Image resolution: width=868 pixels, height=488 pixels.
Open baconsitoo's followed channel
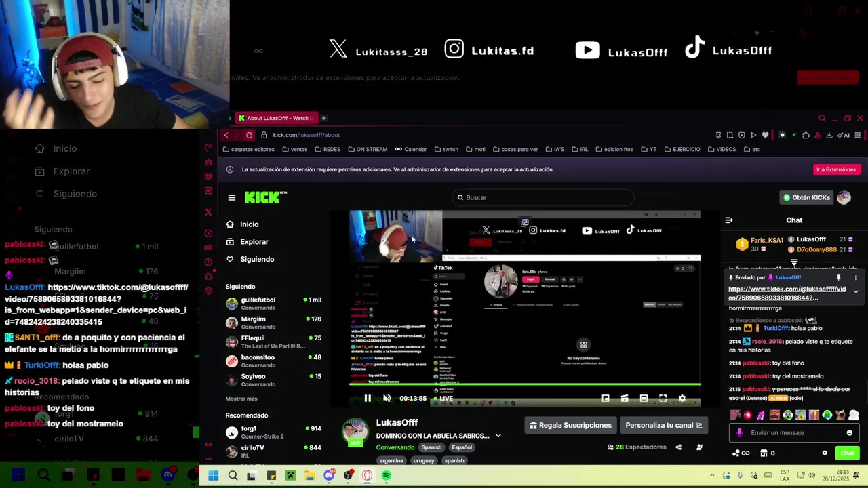click(x=274, y=361)
